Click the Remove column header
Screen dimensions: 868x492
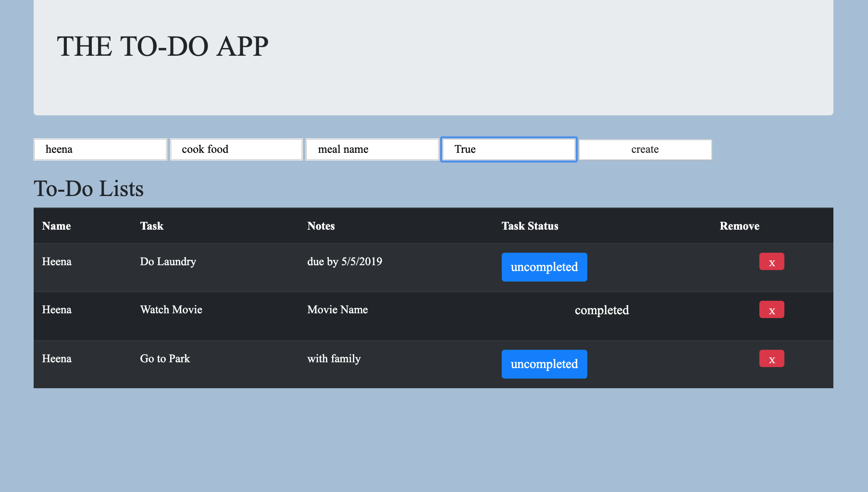click(739, 226)
